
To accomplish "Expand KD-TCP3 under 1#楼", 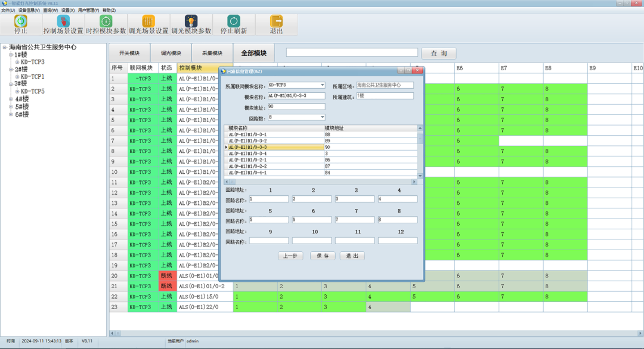I will pyautogui.click(x=18, y=62).
